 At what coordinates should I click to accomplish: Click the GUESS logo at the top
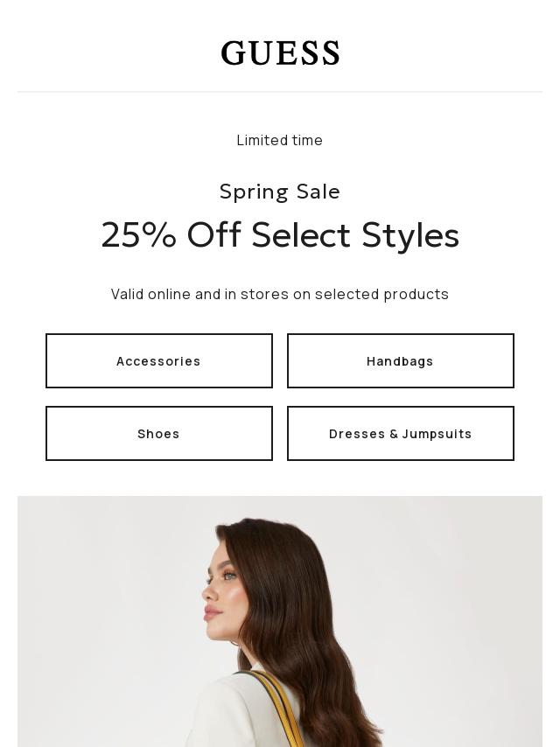point(280,53)
